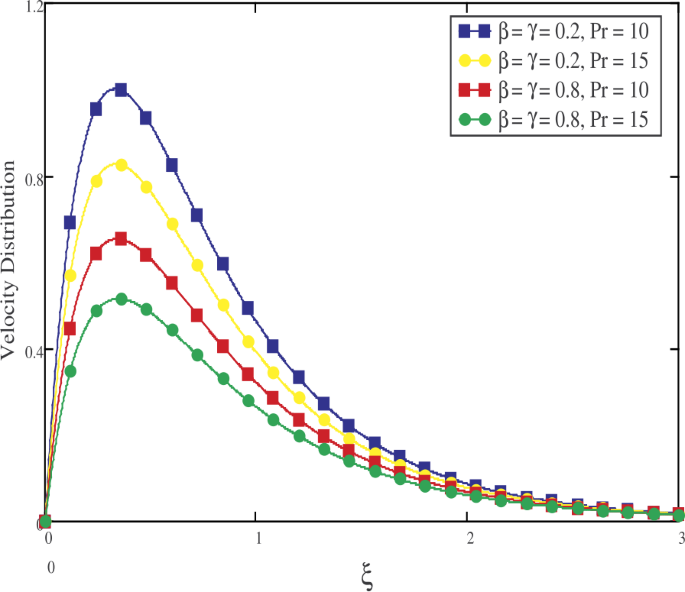Click the legend entry β = γ = 0.2, Pr = 10
The width and height of the screenshot is (685, 592).
554,31
